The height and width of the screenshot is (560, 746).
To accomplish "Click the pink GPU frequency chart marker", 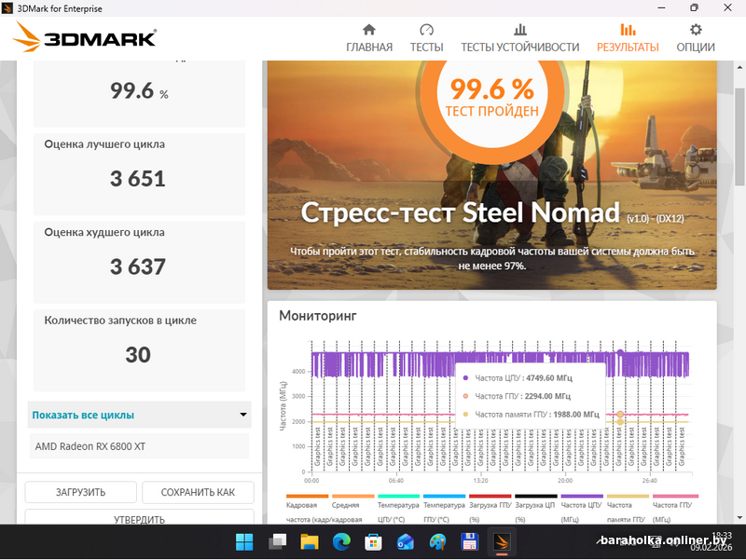I will pos(620,415).
